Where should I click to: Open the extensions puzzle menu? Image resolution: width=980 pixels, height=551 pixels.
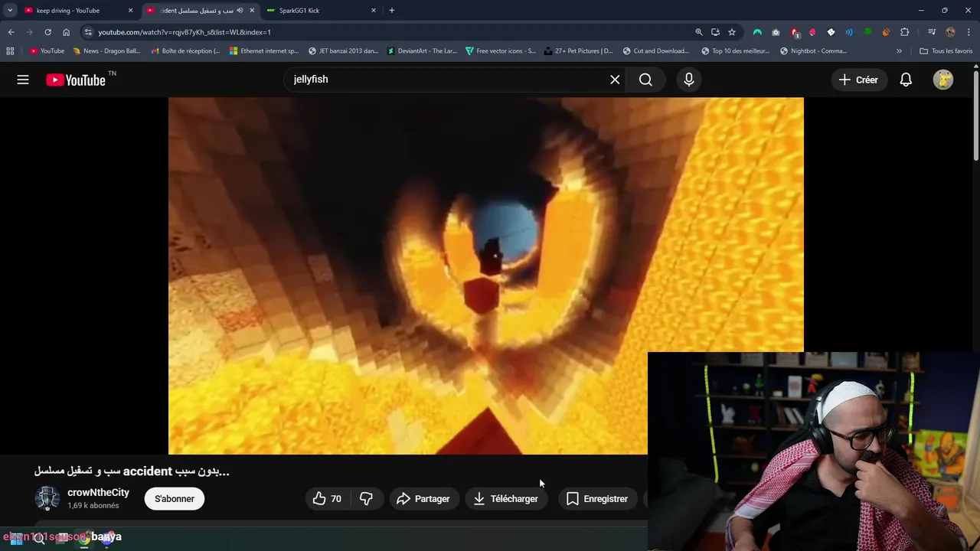[904, 32]
